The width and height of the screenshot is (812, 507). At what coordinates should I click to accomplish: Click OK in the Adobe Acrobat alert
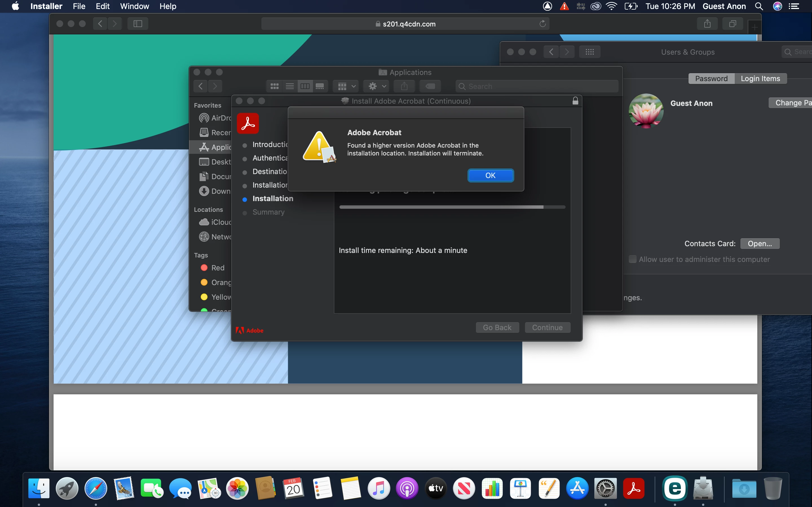[490, 175]
